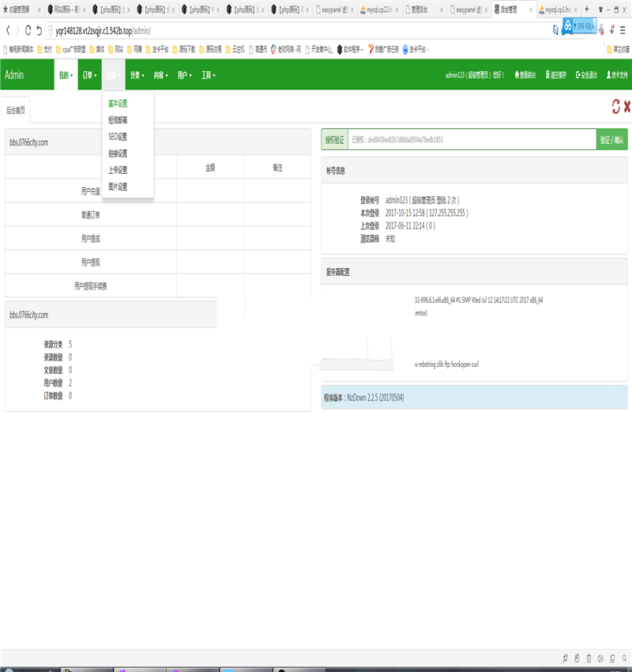Screen dimensions: 632x672
Task: Click the 普通订单 table row
Action: pos(157,215)
